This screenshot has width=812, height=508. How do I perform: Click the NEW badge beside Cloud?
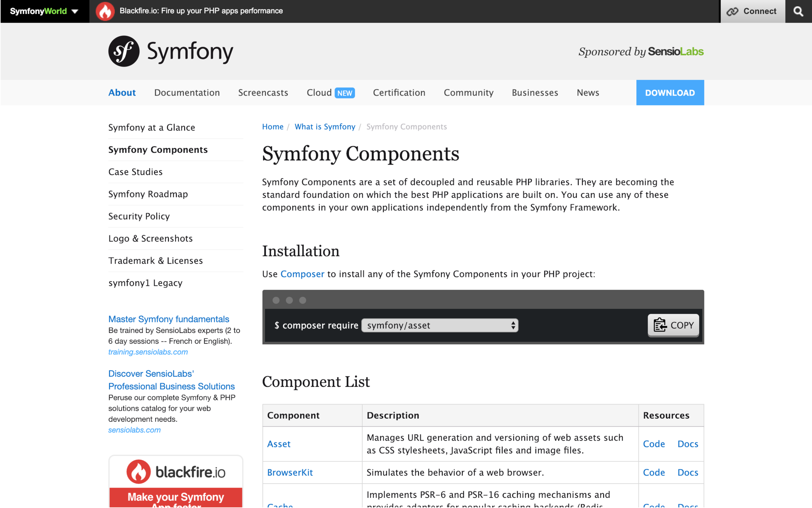click(345, 93)
